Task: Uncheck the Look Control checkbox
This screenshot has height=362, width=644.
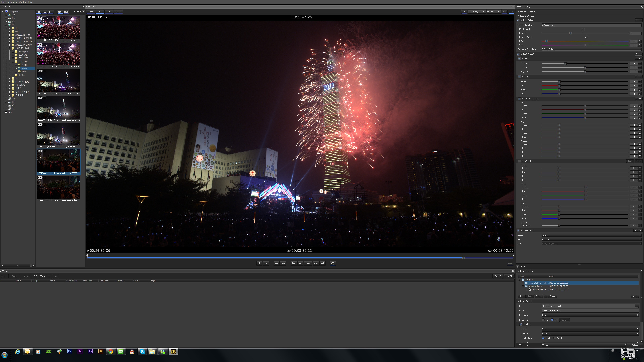Action: 518,54
